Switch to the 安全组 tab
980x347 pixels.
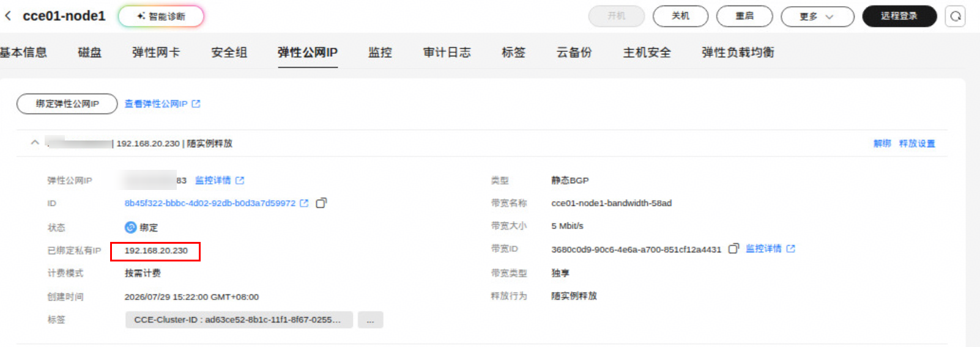[x=229, y=53]
